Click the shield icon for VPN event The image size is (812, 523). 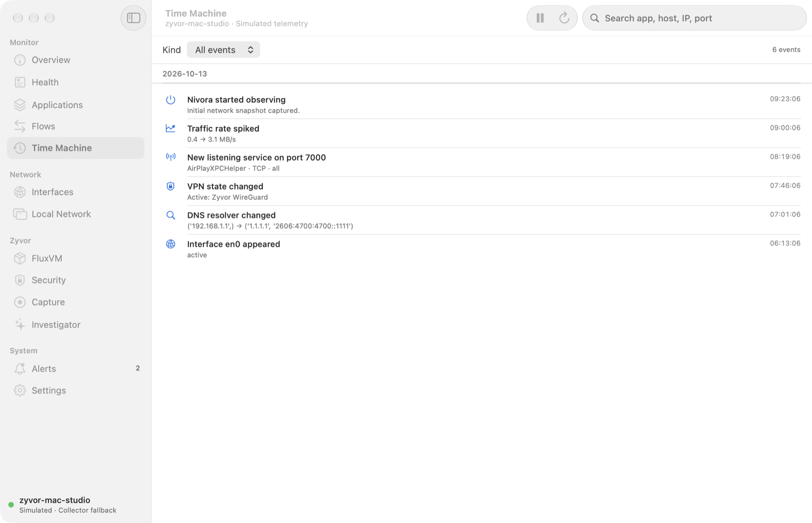pyautogui.click(x=171, y=186)
